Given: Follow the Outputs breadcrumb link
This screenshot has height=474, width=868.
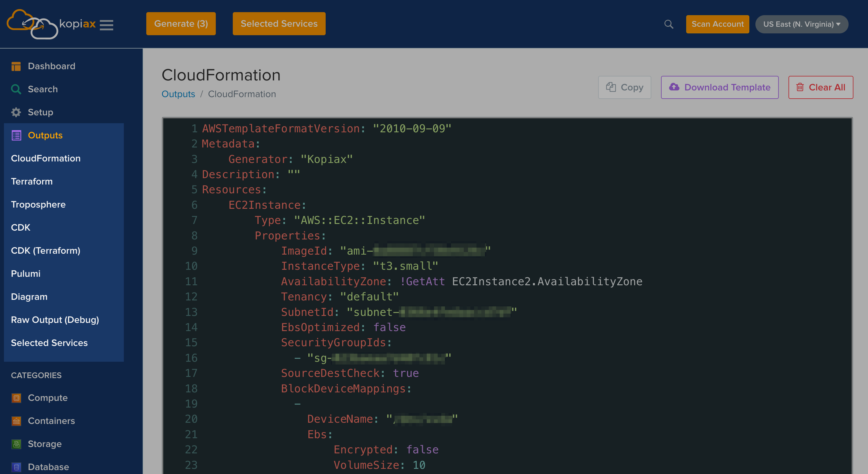Looking at the screenshot, I should [178, 94].
